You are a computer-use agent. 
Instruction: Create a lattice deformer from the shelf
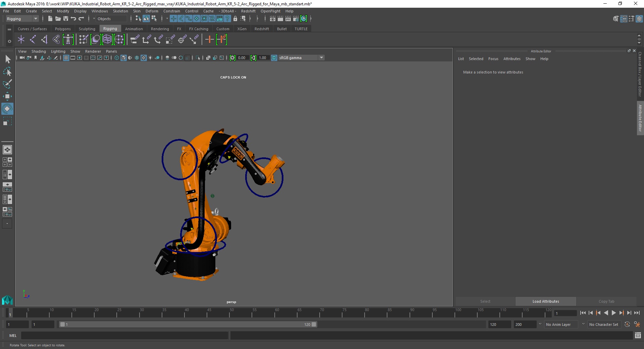107,40
